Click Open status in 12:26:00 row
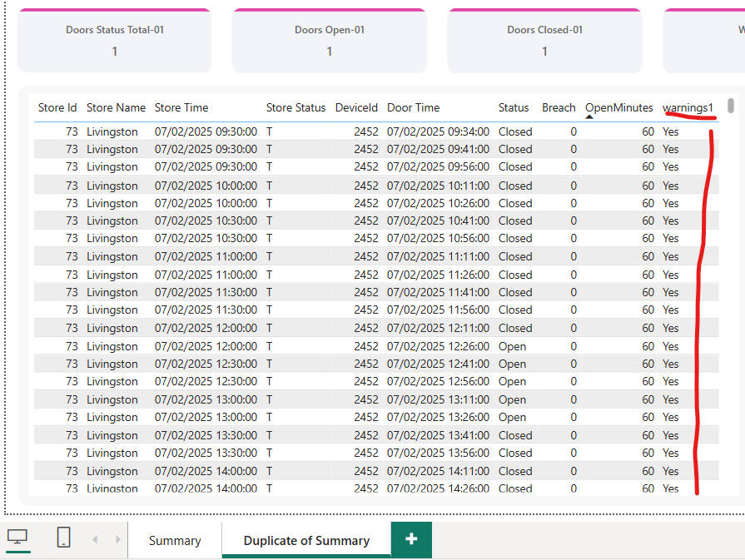The image size is (745, 560). (512, 347)
